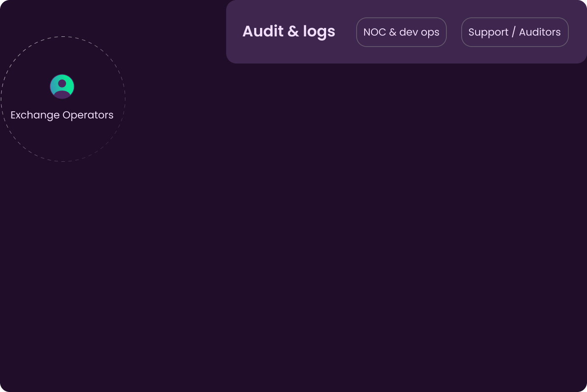587x392 pixels.
Task: Click the word "logs" in the panel title
Action: 319,32
